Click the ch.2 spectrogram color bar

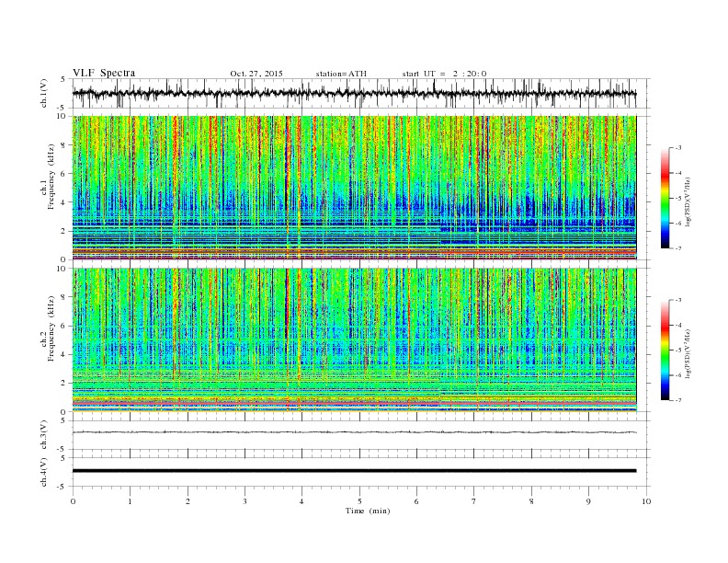pos(665,350)
